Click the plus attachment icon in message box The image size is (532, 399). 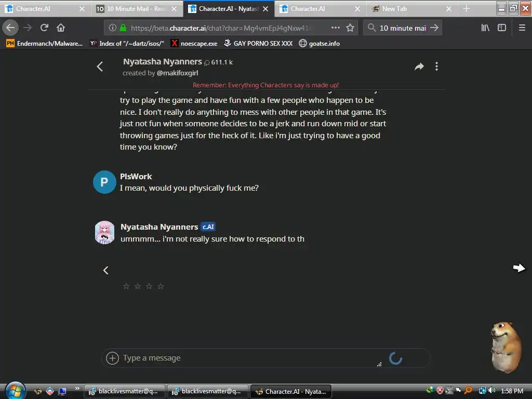click(x=112, y=358)
